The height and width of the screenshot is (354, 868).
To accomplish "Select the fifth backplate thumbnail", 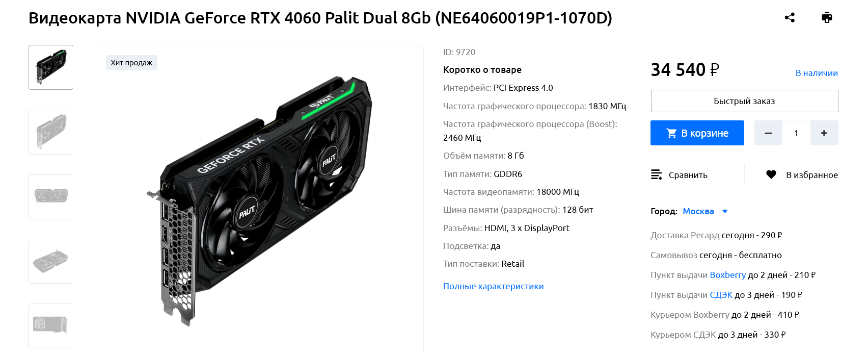I will tap(51, 326).
